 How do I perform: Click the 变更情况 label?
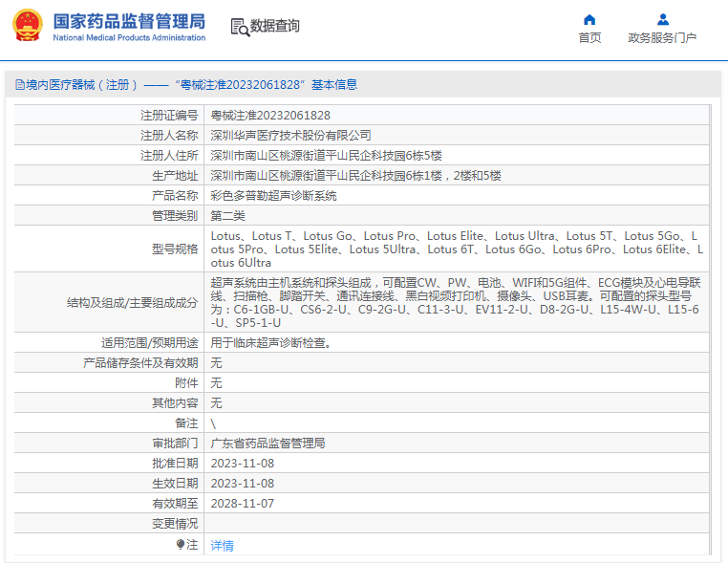(175, 524)
